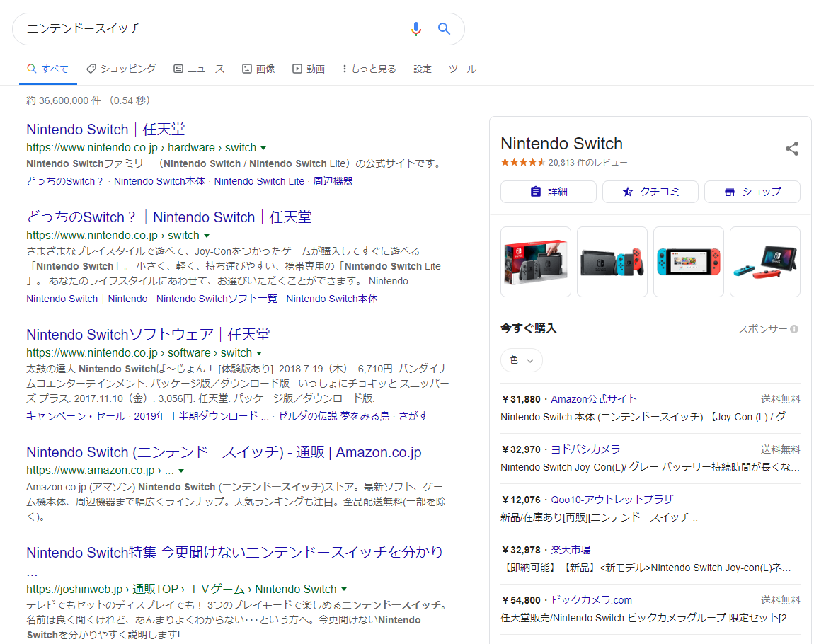814x644 pixels.
Task: Open the ビックカメラ.com seller link
Action: (591, 600)
